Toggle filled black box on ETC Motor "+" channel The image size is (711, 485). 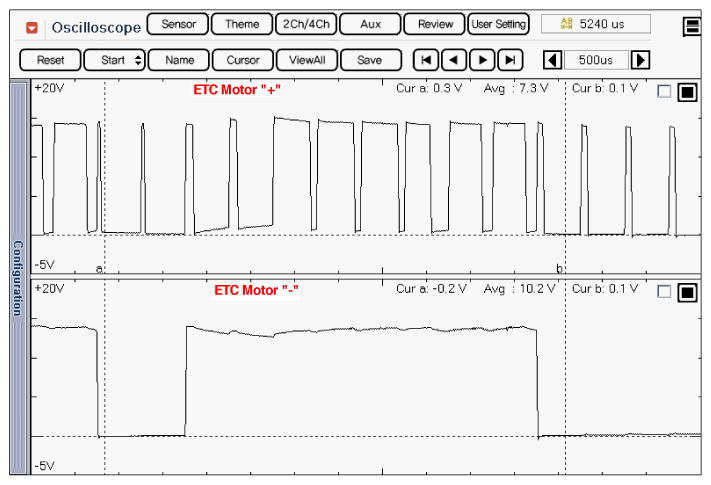[x=687, y=92]
